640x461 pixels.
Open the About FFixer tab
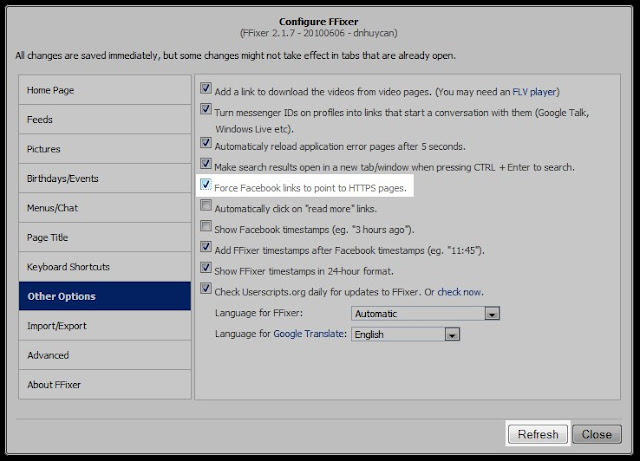(104, 385)
